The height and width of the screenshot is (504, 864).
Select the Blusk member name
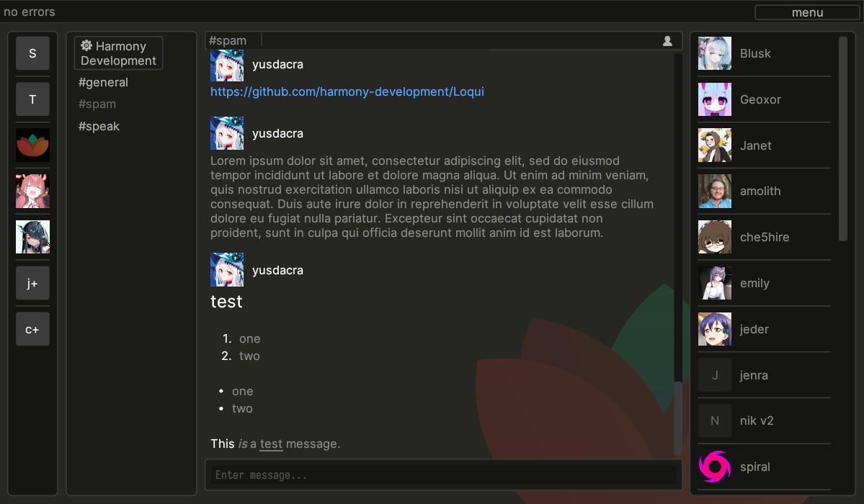755,53
